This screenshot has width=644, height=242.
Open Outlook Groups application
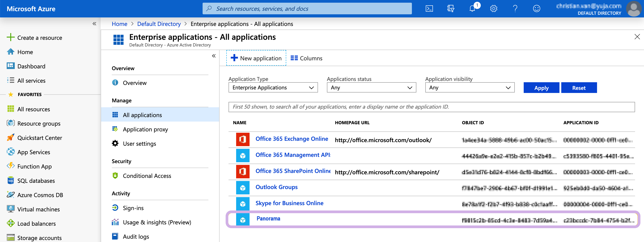[277, 187]
